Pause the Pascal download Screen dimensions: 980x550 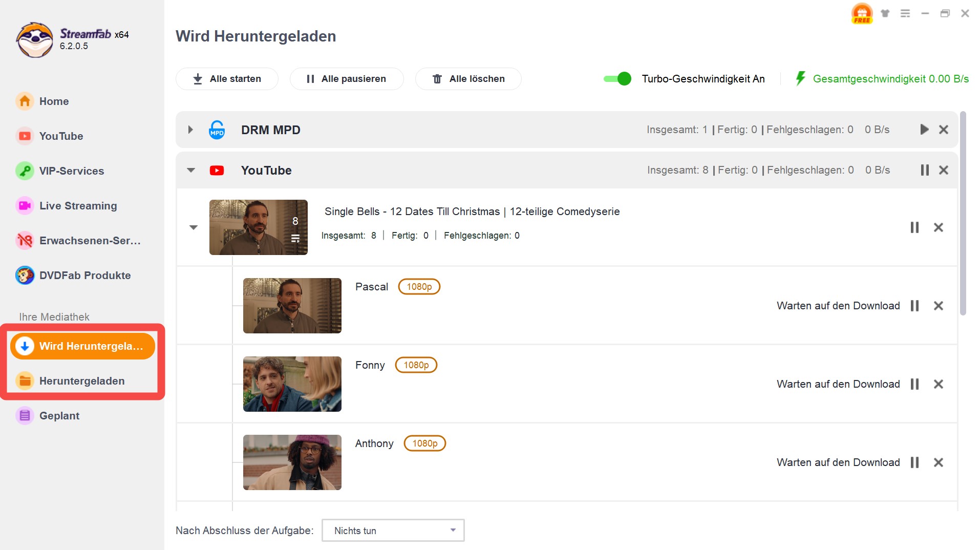pos(914,306)
